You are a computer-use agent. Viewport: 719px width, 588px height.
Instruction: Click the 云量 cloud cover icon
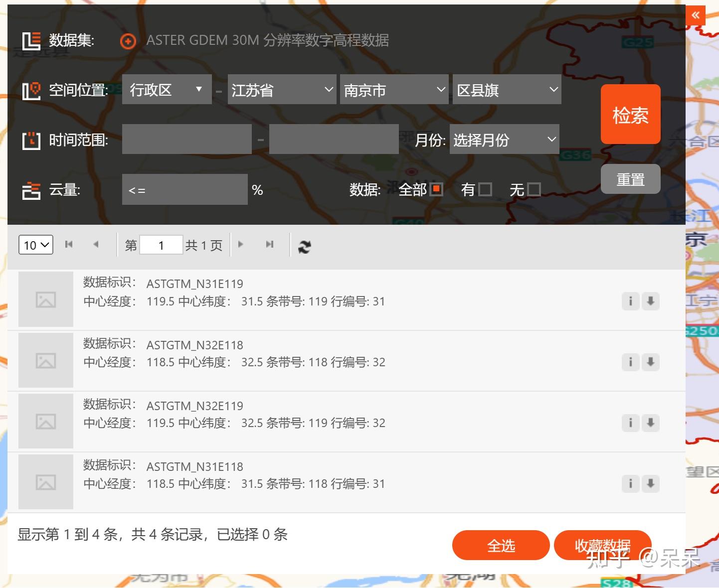[x=31, y=190]
